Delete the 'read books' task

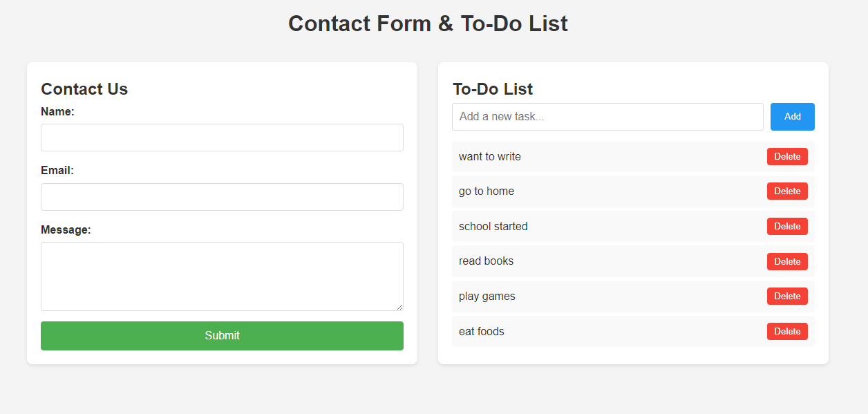tap(787, 261)
